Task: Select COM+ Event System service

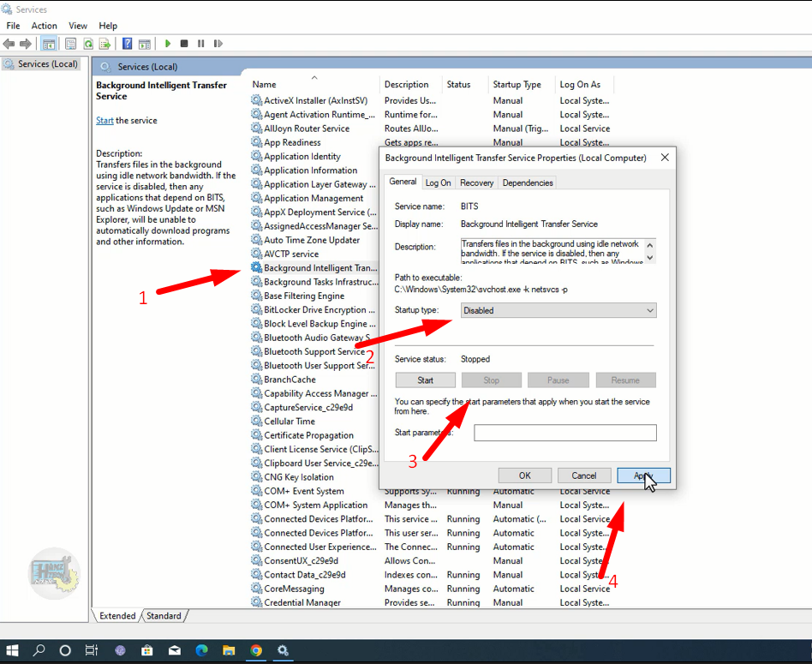Action: click(x=303, y=492)
